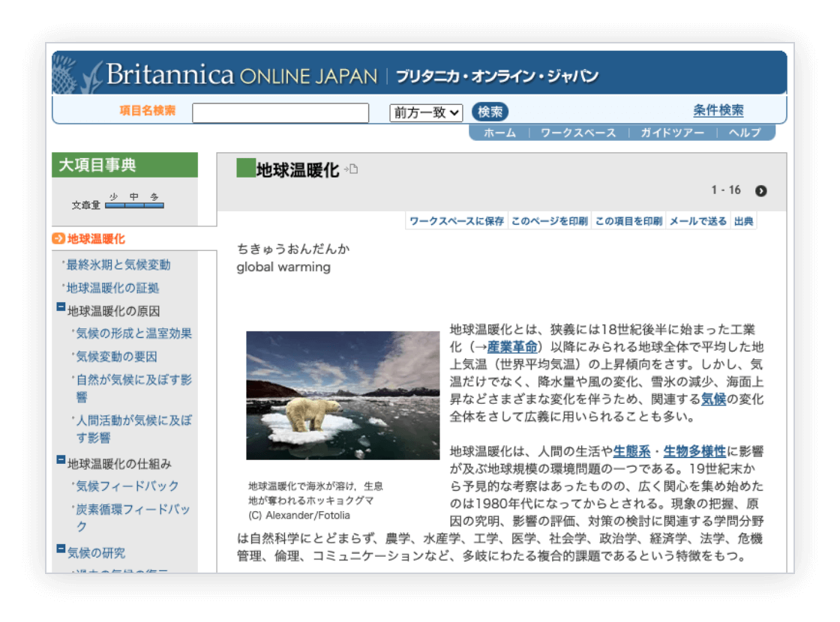This screenshot has height=622, width=840.
Task: Open the 前方一致 match type dropdown
Action: 426,112
